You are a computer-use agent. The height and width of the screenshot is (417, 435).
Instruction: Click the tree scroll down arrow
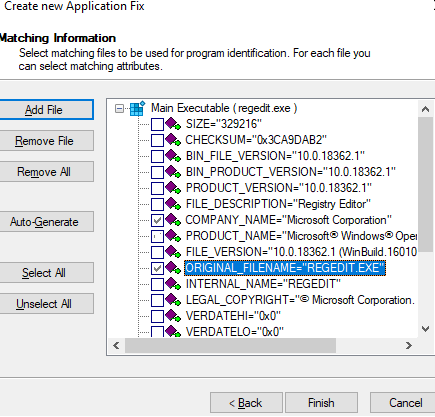(425, 329)
